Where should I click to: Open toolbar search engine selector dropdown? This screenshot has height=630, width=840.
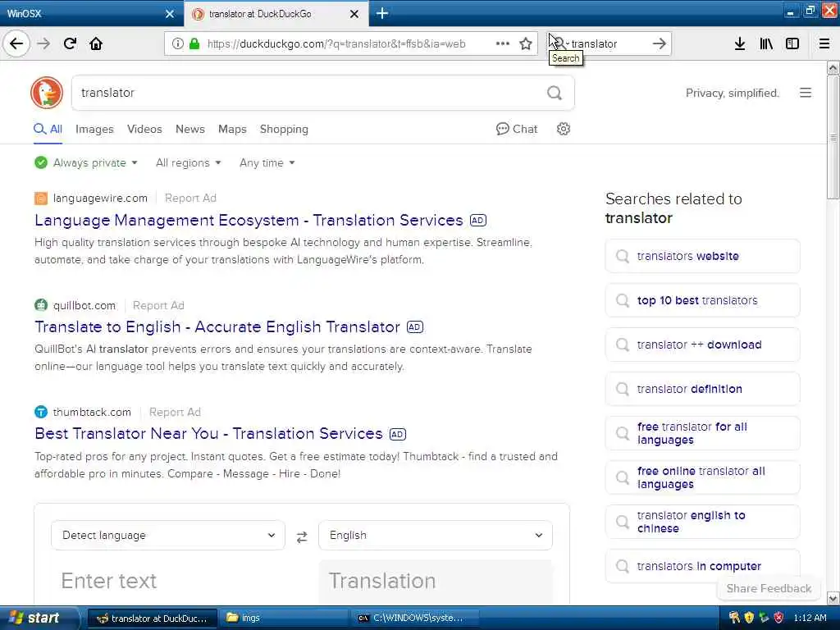pos(559,43)
